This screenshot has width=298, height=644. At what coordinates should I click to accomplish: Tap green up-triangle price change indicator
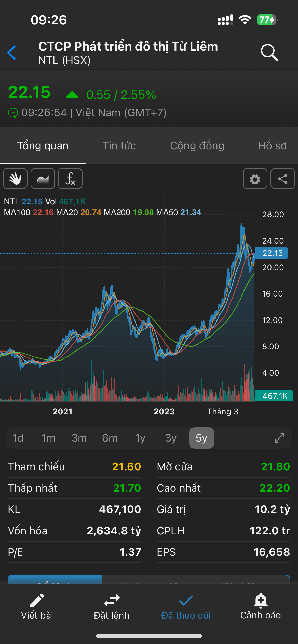pos(72,94)
